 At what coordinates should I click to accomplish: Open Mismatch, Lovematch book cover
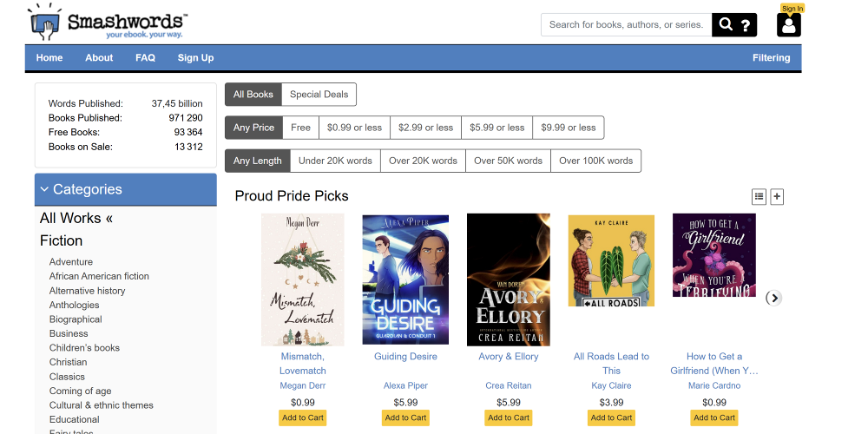(303, 279)
